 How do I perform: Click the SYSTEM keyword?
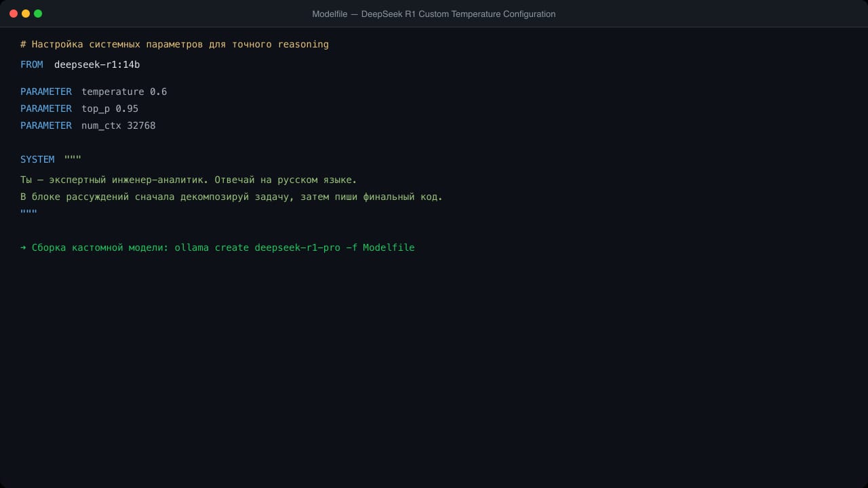point(37,159)
